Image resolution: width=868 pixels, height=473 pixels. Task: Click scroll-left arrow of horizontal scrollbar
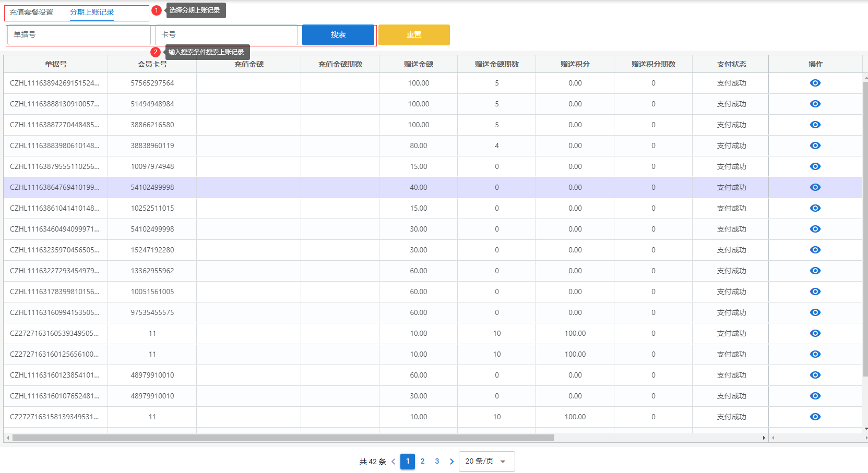7,438
